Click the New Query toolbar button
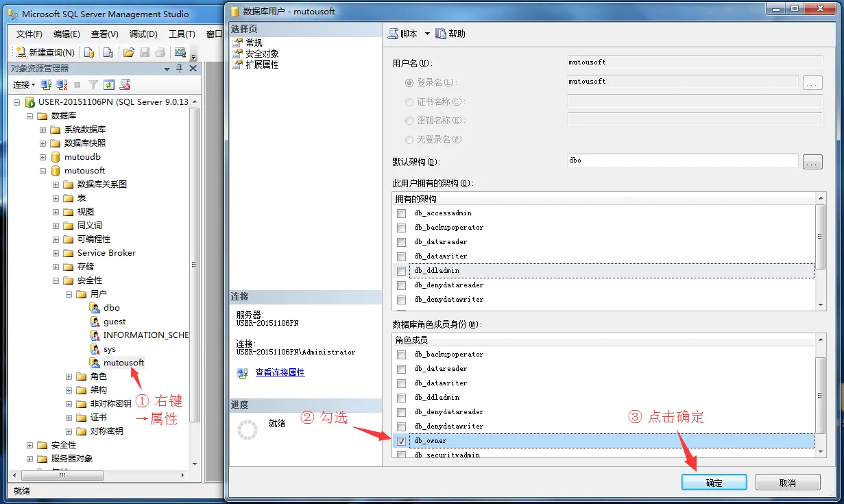844x504 pixels. (45, 52)
